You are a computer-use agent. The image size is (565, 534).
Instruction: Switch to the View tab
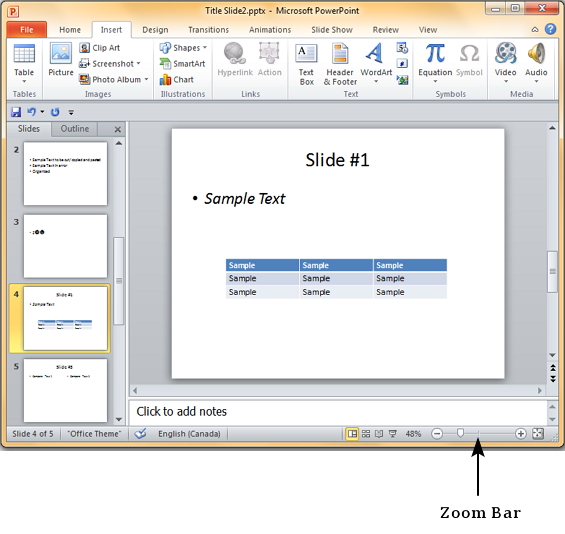pyautogui.click(x=428, y=30)
